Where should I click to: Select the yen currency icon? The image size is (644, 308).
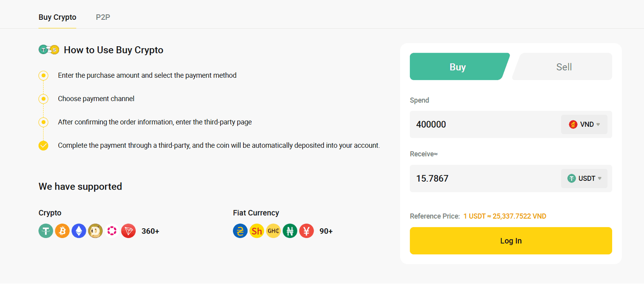point(306,231)
